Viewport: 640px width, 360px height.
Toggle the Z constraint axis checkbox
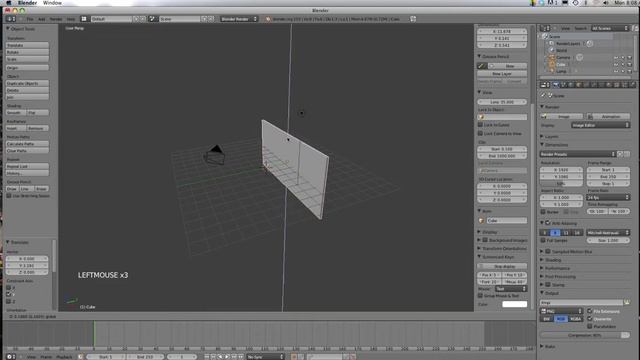pos(9,301)
